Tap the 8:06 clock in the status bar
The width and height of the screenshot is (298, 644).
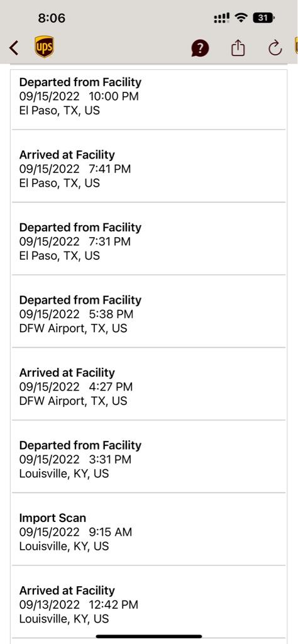click(52, 18)
